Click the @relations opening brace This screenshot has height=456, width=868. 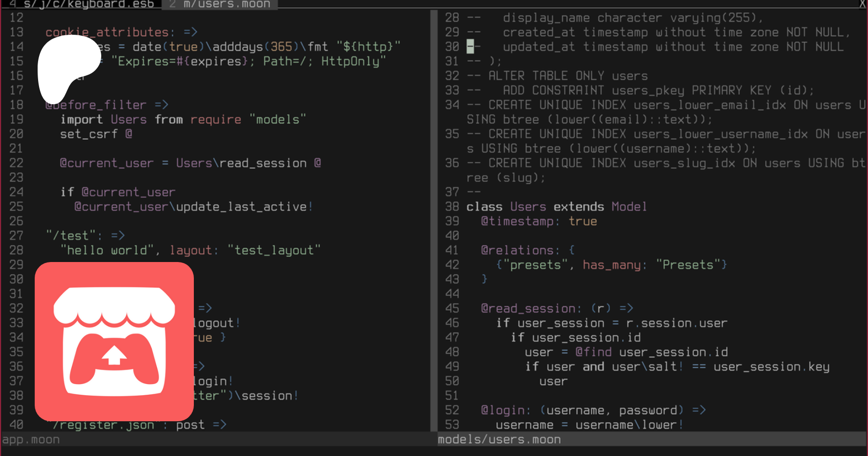pos(571,250)
